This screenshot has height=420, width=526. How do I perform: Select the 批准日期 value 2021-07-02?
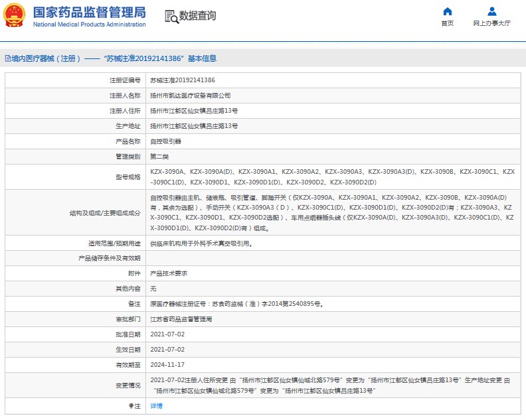(x=167, y=334)
